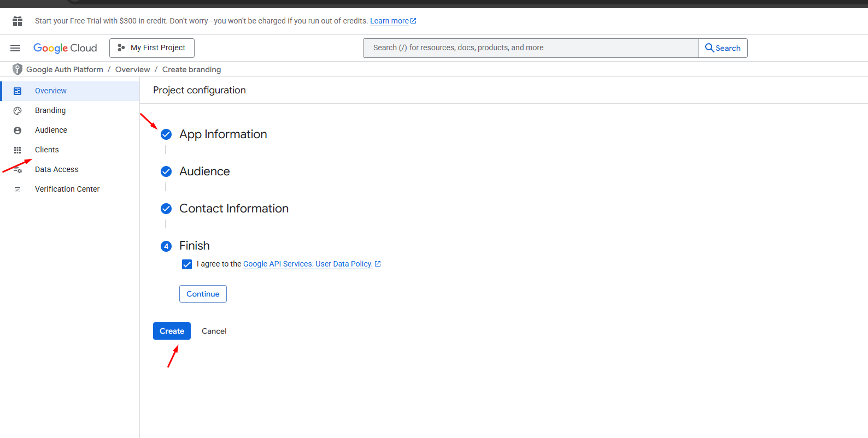Open the hamburger navigation menu
The width and height of the screenshot is (868, 438).
click(15, 48)
